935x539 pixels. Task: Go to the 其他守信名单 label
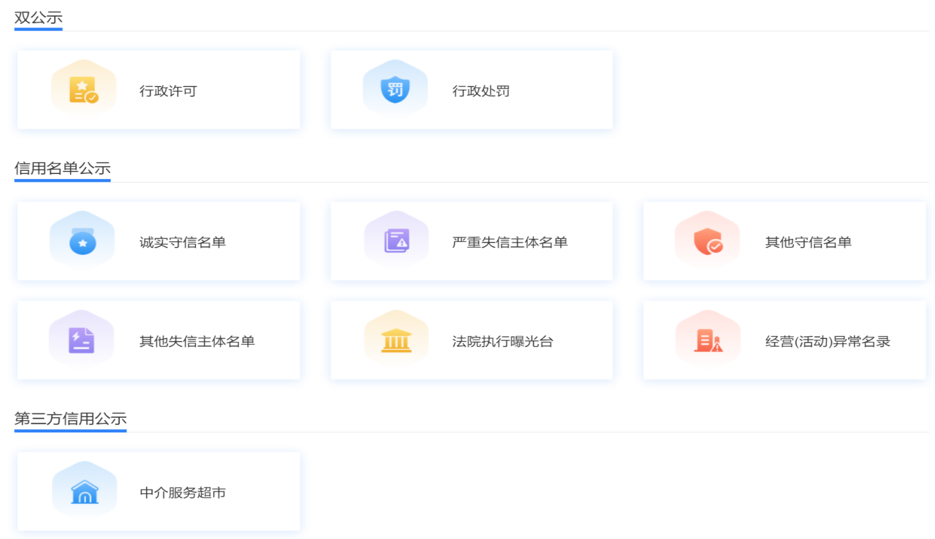coord(808,242)
